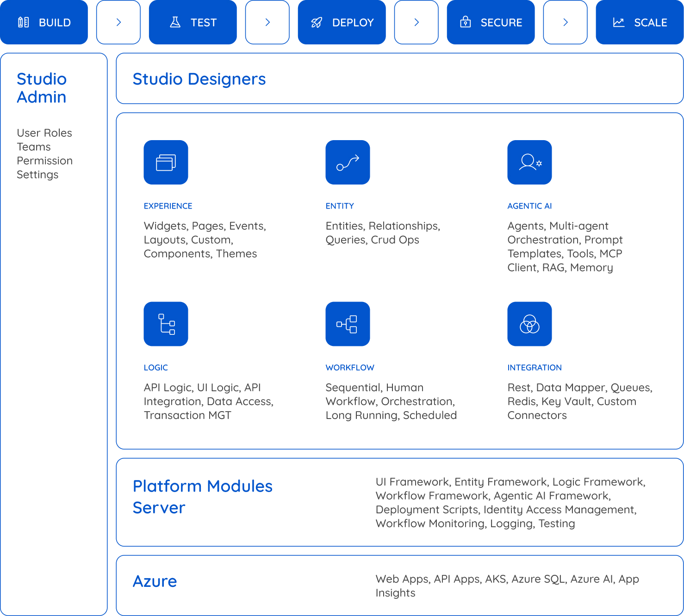Expand the chevron between Build and Test
Screen dimensions: 684x616
pyautogui.click(x=118, y=22)
